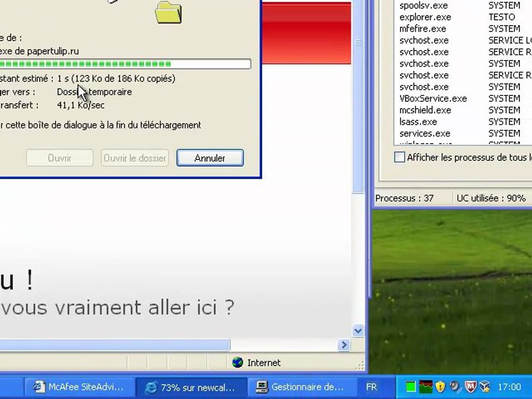Screen dimensions: 532x399
Task: Switch to Gestionnaire de... taskbar window
Action: pos(302,387)
